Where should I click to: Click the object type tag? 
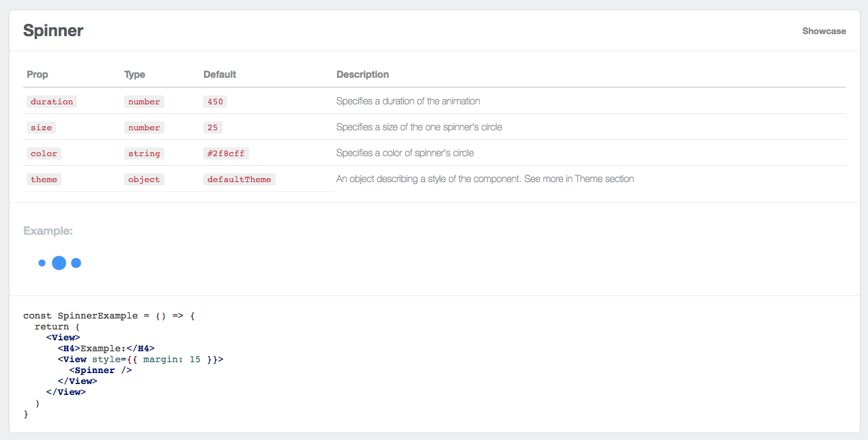coord(144,179)
